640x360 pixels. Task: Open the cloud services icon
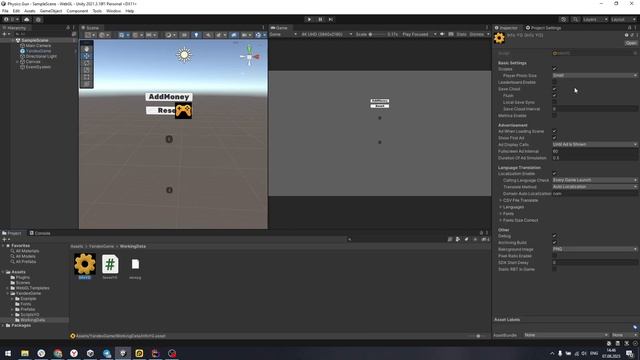pos(27,19)
